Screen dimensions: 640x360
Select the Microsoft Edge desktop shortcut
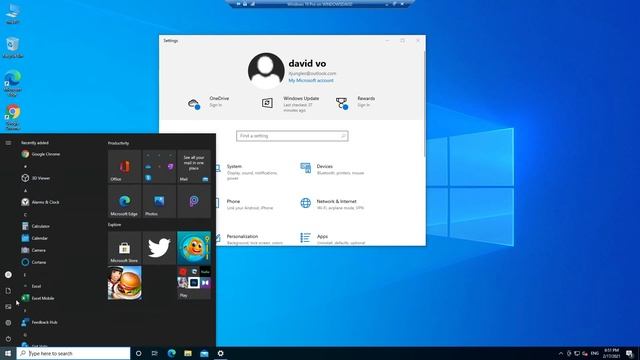[13, 83]
